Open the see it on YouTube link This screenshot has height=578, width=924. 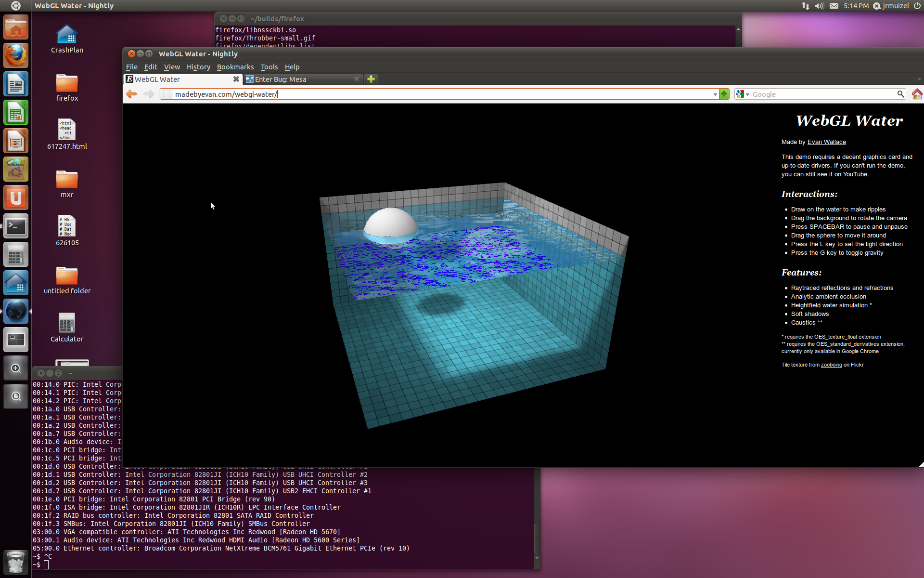click(842, 174)
